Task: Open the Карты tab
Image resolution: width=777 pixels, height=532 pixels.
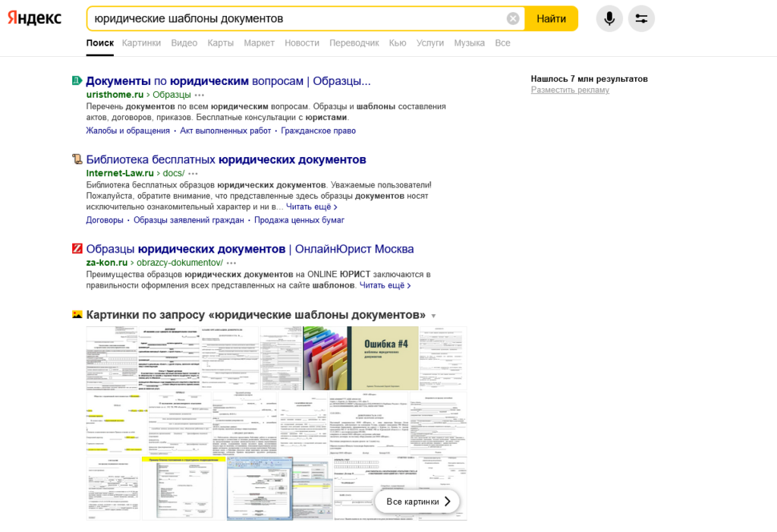Action: pos(221,43)
